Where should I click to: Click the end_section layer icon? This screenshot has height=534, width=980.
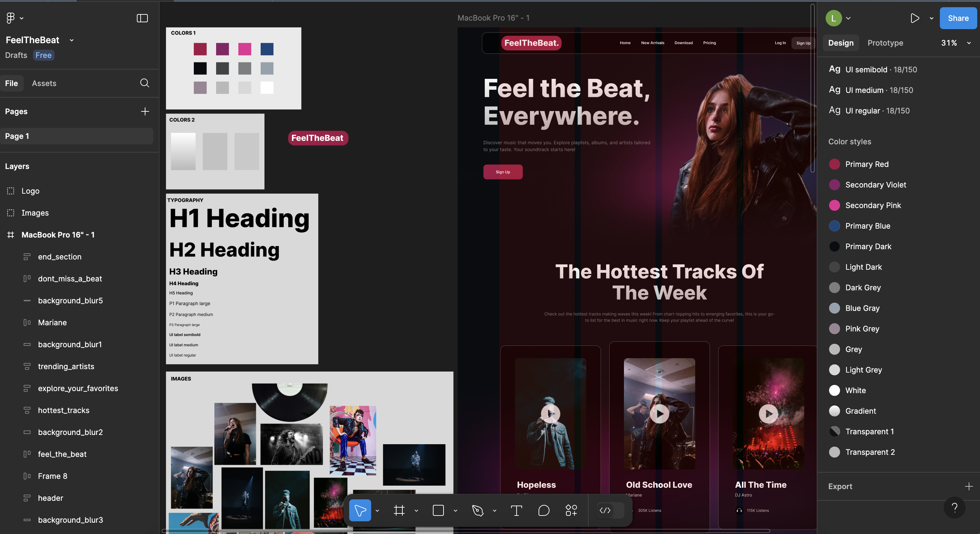[x=27, y=257]
